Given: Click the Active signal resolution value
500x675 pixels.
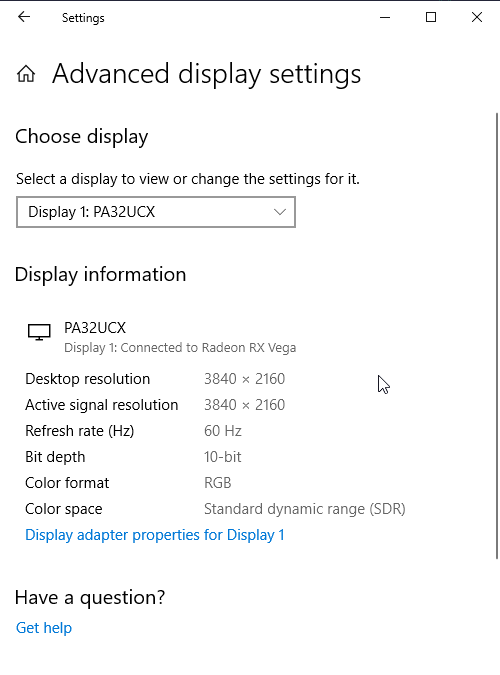Looking at the screenshot, I should [x=245, y=405].
